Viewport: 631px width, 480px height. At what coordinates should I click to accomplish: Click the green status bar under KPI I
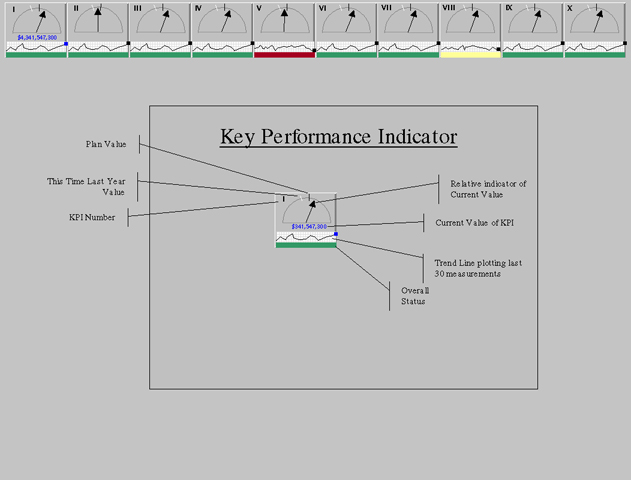point(36,55)
